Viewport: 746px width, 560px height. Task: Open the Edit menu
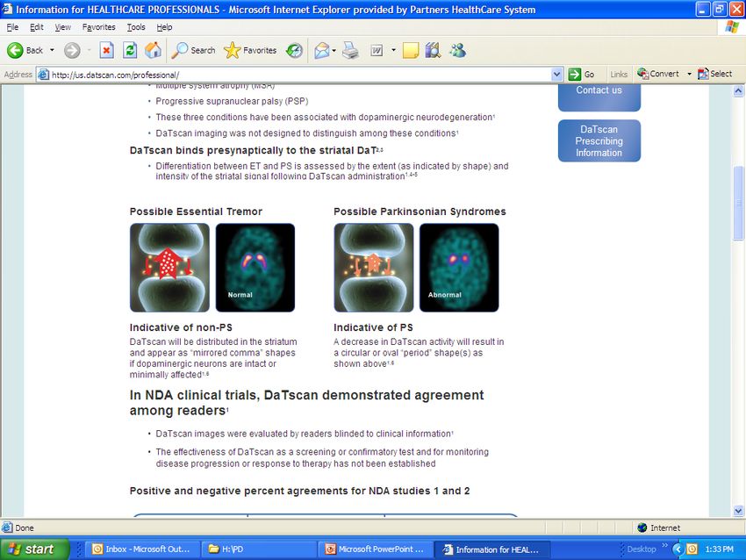pos(36,27)
